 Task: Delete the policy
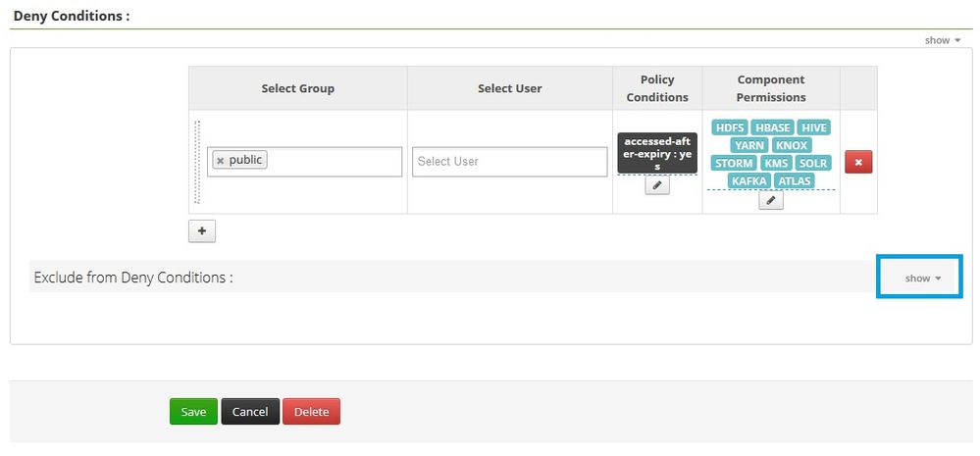point(311,412)
